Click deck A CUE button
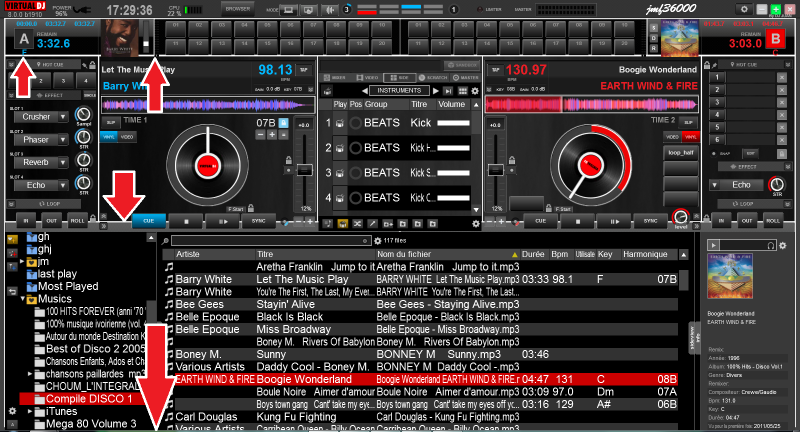The width and height of the screenshot is (800, 432). pyautogui.click(x=148, y=221)
